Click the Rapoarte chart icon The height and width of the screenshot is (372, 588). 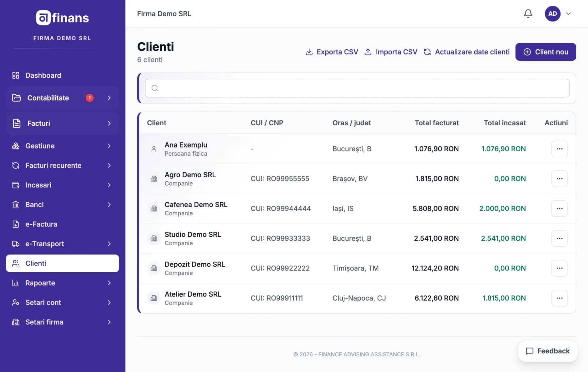pyautogui.click(x=16, y=283)
